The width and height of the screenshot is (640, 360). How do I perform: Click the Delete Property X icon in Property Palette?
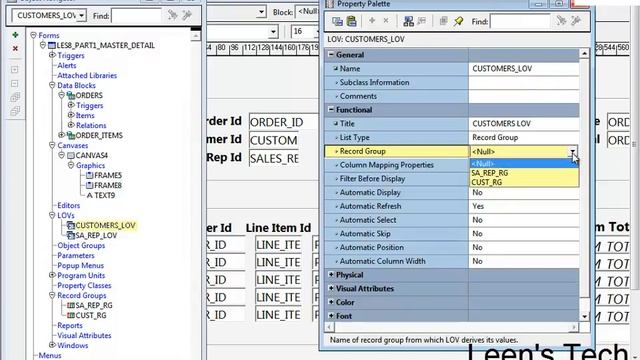click(386, 20)
